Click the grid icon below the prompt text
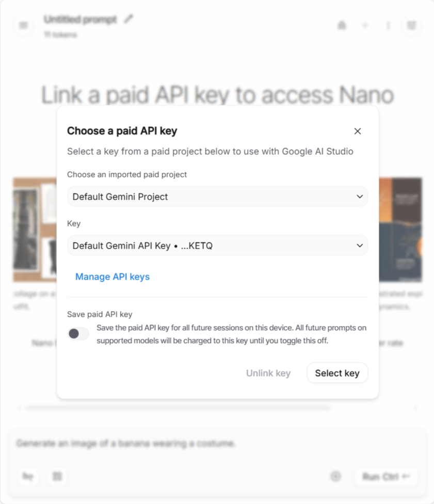The height and width of the screenshot is (504, 434). [x=57, y=476]
